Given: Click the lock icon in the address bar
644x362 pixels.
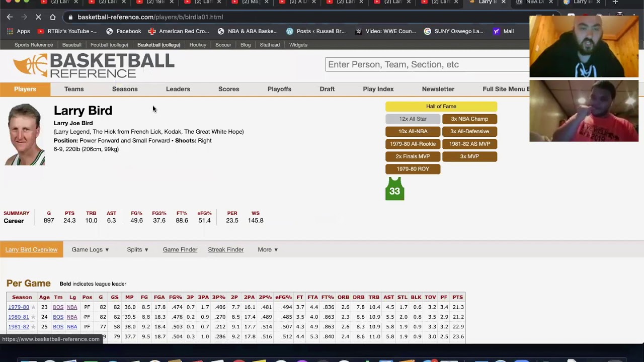Looking at the screenshot, I should 70,17.
